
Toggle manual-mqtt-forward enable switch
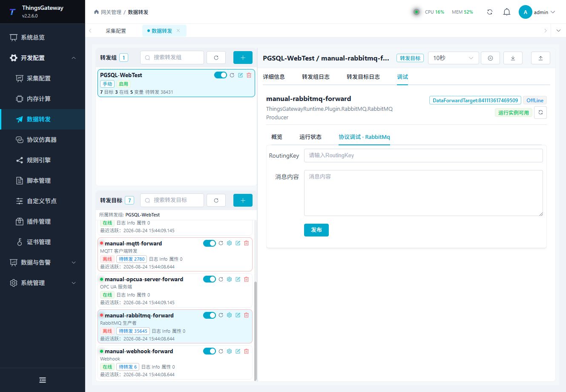[x=209, y=243]
